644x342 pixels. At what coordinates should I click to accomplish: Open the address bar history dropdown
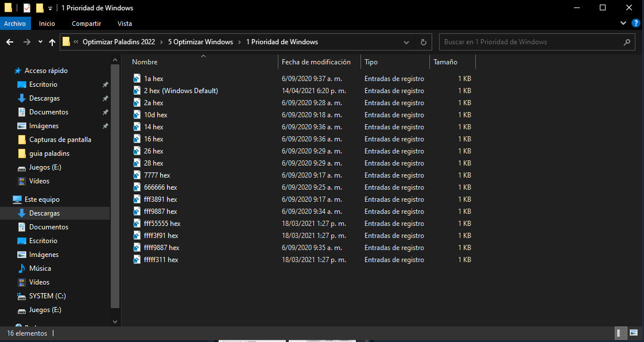406,42
